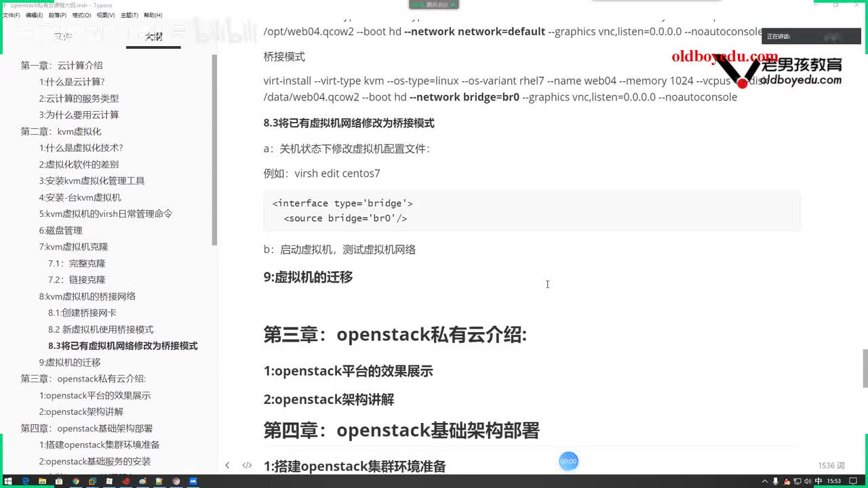Open File Explorer from the taskbar
Image resolution: width=868 pixels, height=488 pixels.
(x=42, y=481)
